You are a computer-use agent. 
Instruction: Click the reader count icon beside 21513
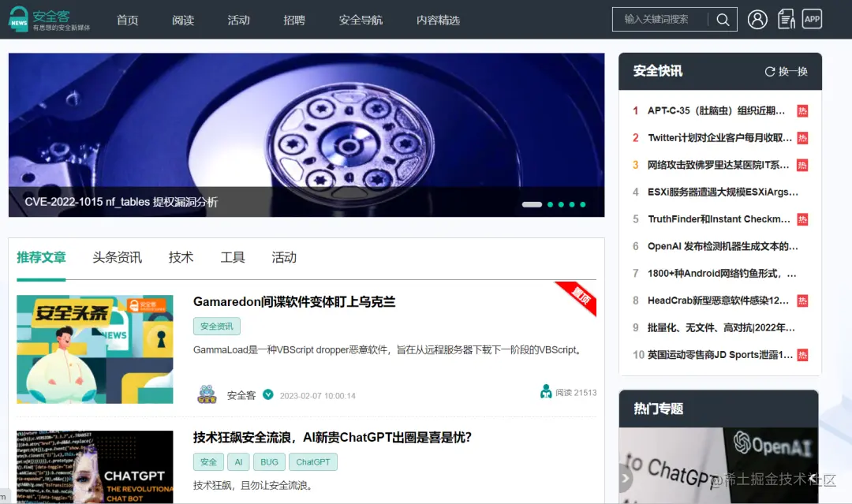[x=545, y=391]
